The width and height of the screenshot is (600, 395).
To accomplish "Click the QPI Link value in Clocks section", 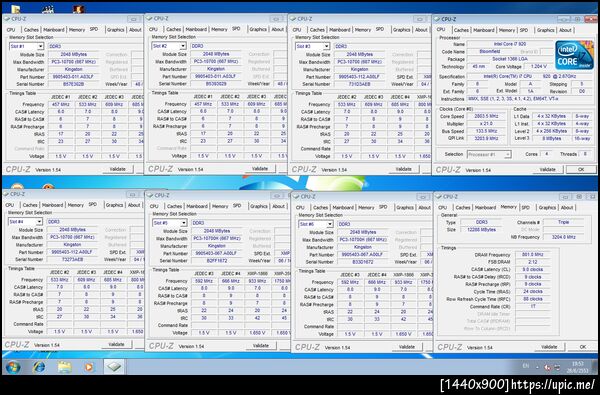I will [486, 139].
